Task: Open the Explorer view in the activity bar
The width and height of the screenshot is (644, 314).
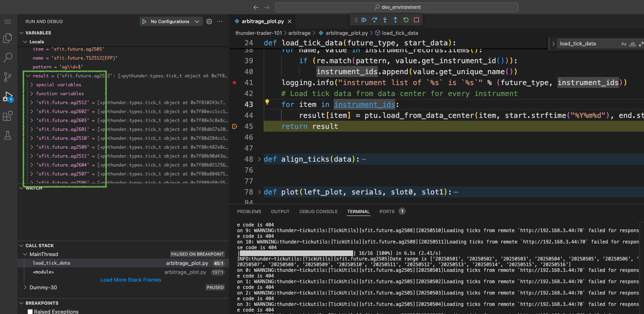Action: tap(8, 38)
